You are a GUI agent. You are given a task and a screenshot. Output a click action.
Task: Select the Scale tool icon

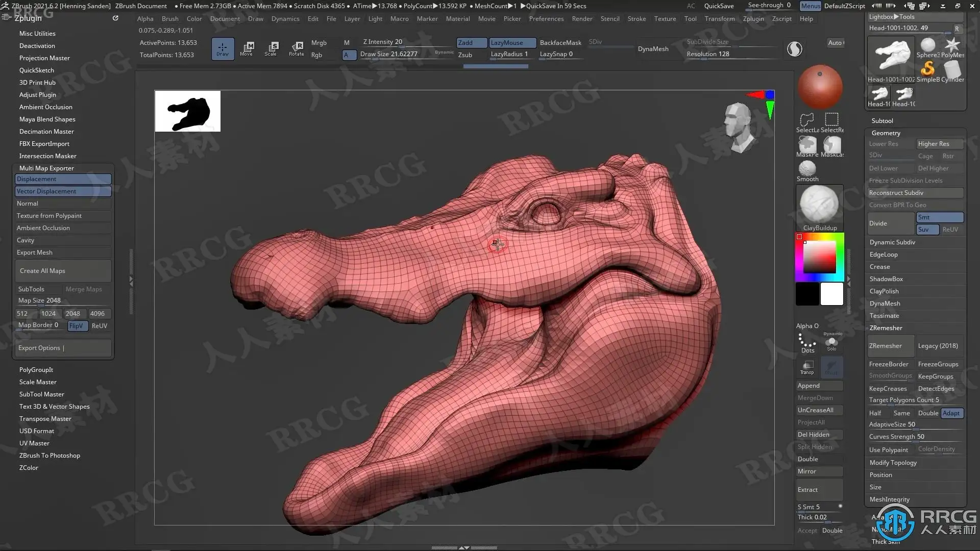pos(271,48)
